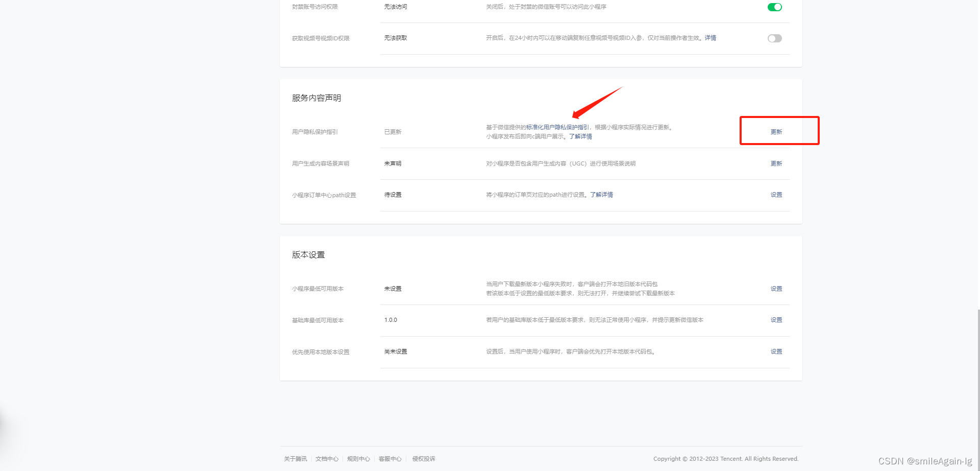This screenshot has height=471, width=980.
Task: Click the 优先使用本地版本设置 row label
Action: pyautogui.click(x=321, y=352)
